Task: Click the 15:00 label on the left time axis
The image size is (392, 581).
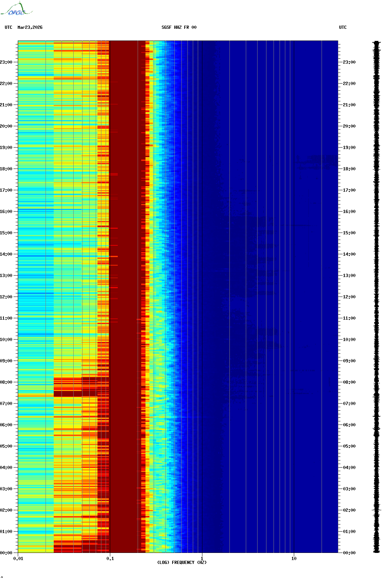Action: point(6,233)
